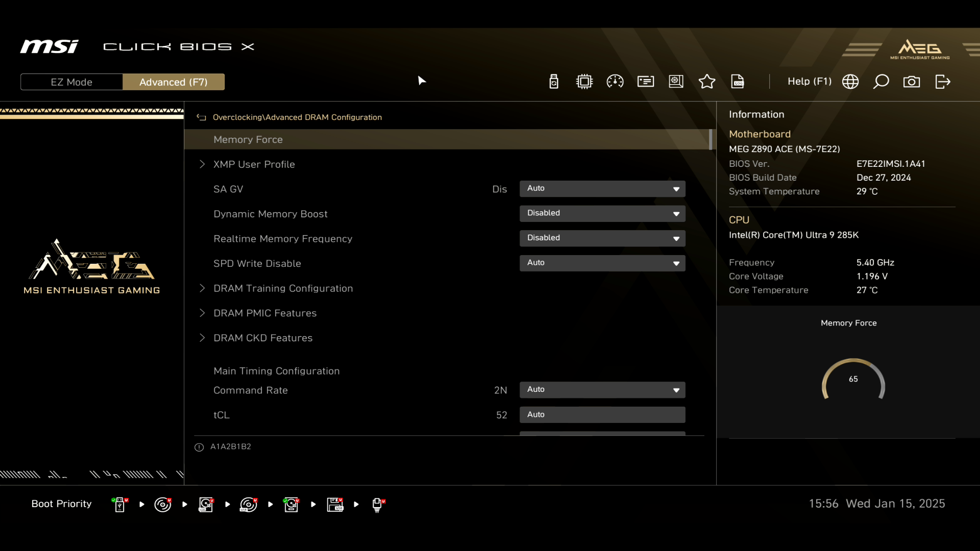Click the exit arrow icon
The image size is (980, 551).
coord(943,82)
